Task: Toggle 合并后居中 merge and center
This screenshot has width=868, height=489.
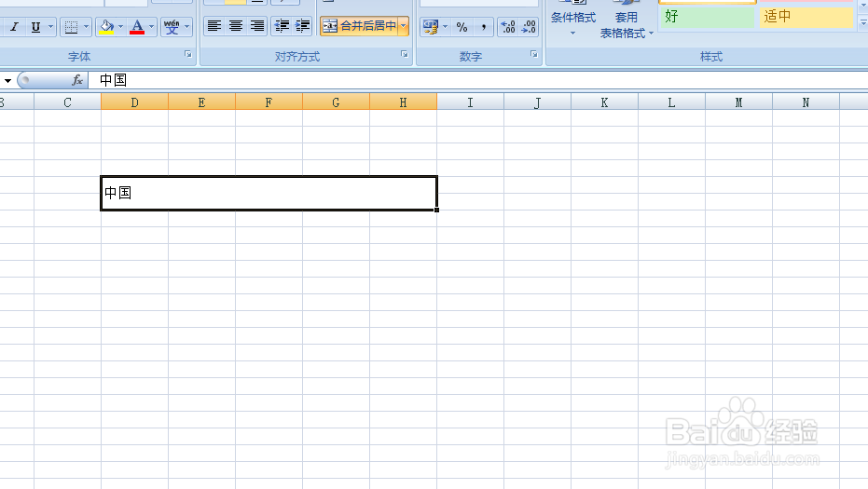Action: coord(359,26)
